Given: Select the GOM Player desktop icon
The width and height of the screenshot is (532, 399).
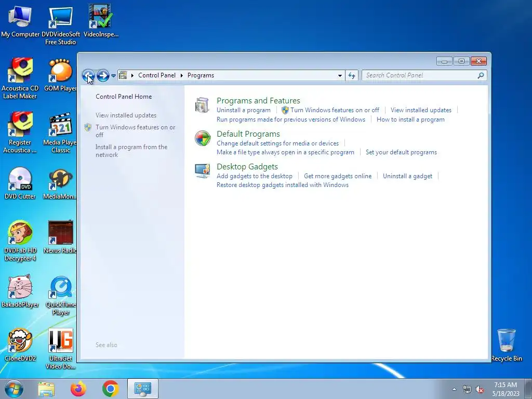Looking at the screenshot, I should tap(60, 75).
